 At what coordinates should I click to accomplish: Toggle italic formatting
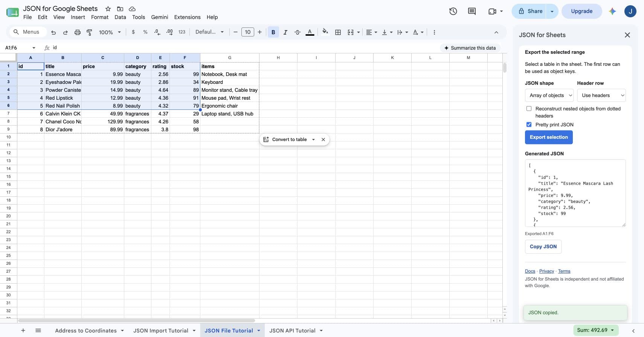[285, 32]
